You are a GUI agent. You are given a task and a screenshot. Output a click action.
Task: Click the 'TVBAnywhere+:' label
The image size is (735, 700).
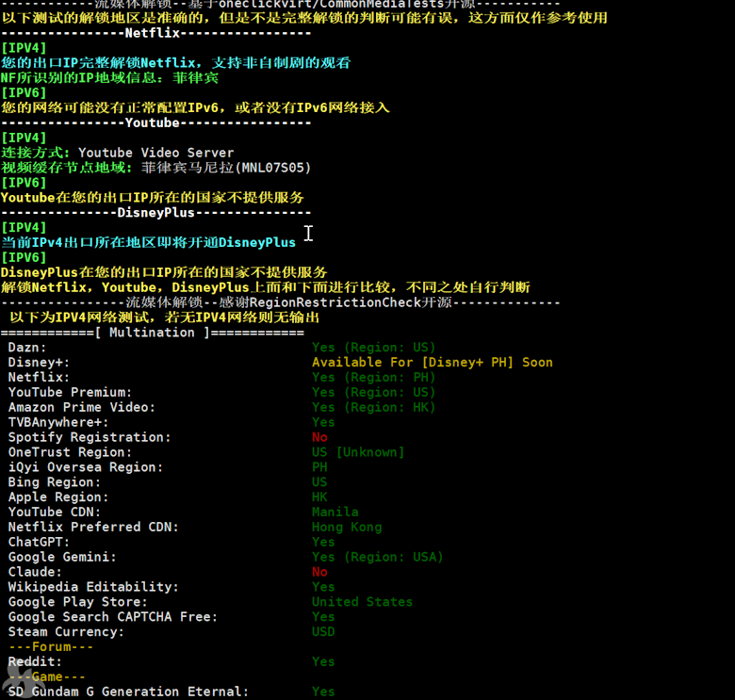[58, 423]
